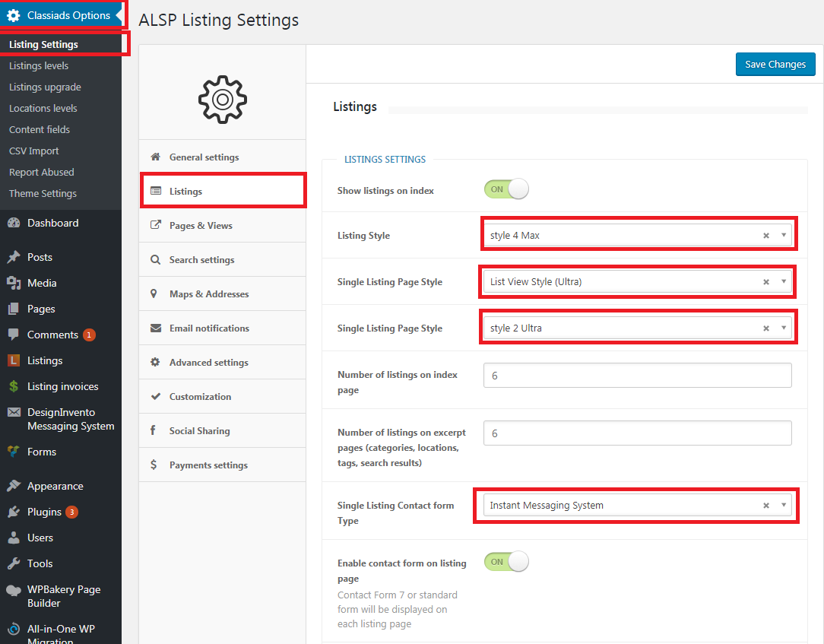Click the Comments pending count badge

tap(90, 335)
